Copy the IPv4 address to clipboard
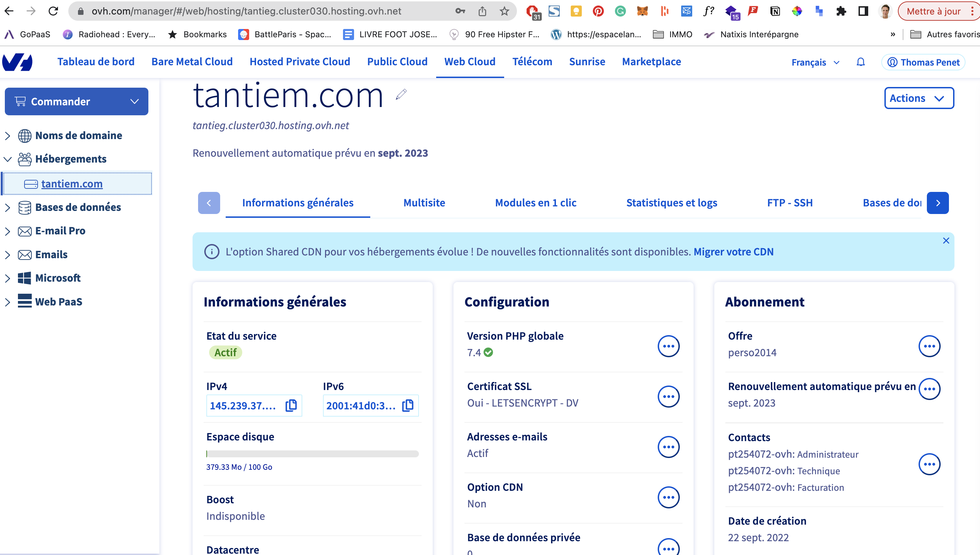Screen dimensions: 980x555 [291, 405]
